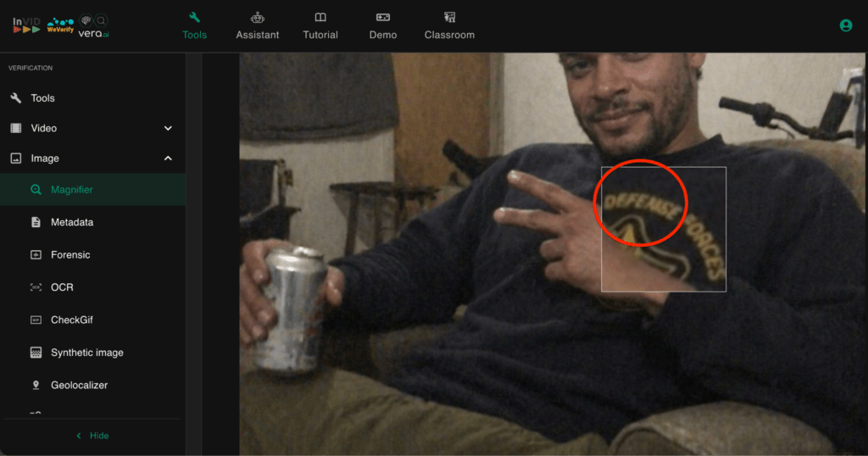Open the Synthetic image tool
868x456 pixels.
tap(86, 353)
